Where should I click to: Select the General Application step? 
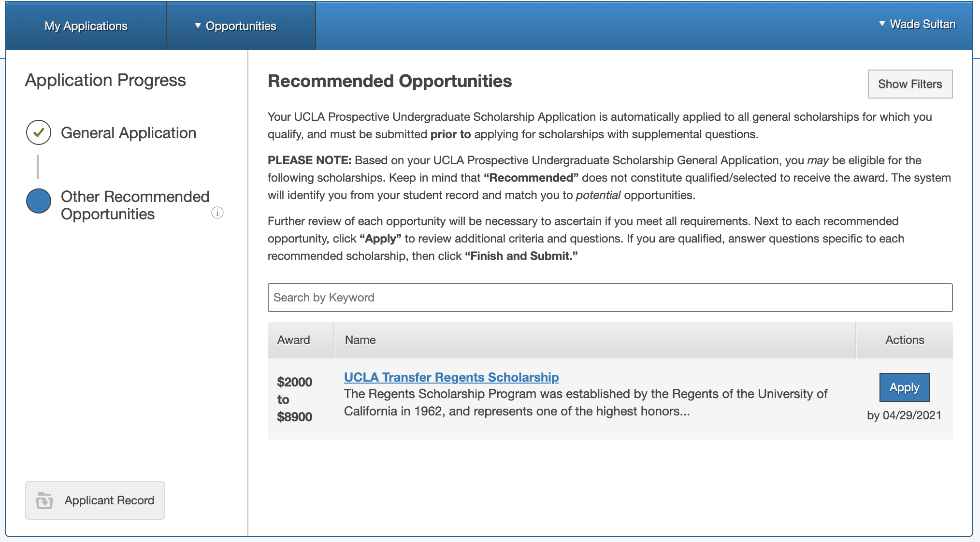(129, 133)
